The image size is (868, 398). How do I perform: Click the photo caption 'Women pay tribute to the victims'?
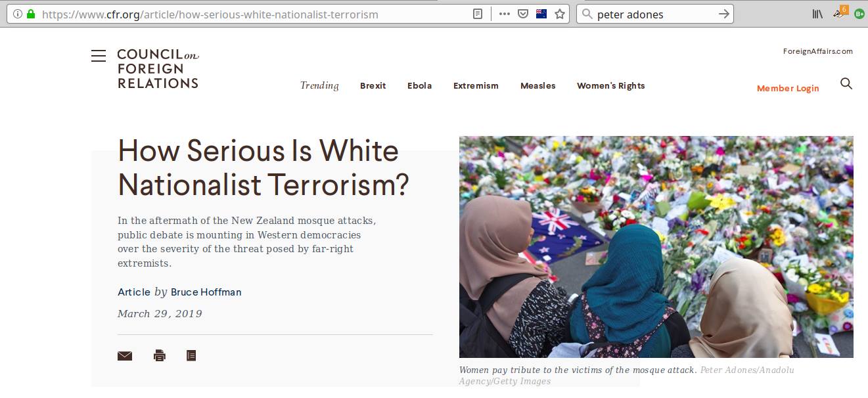578,370
